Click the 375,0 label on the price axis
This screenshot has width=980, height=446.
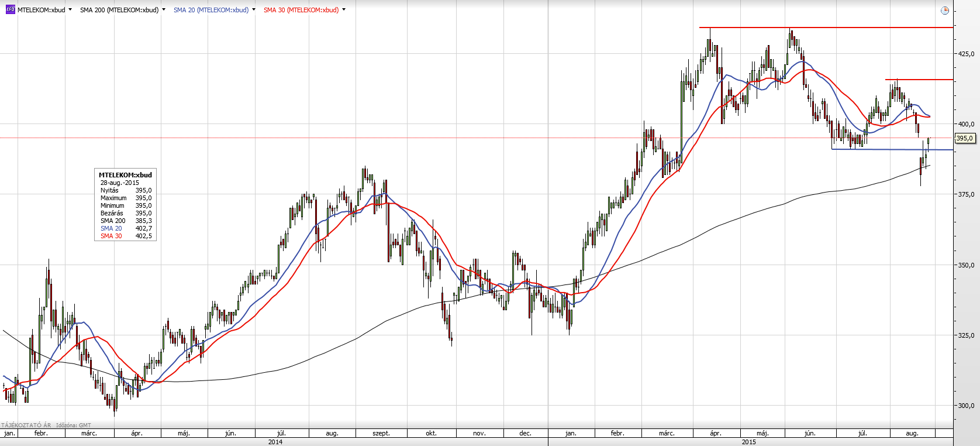[x=966, y=194]
